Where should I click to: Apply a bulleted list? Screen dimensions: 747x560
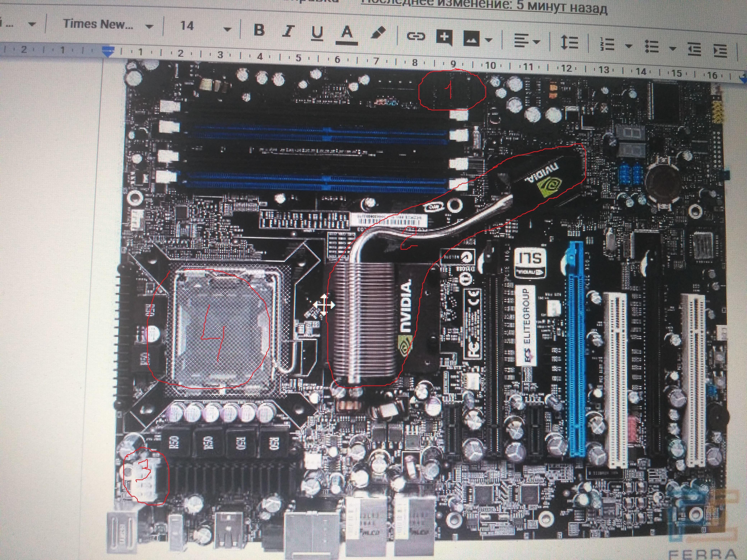(652, 46)
